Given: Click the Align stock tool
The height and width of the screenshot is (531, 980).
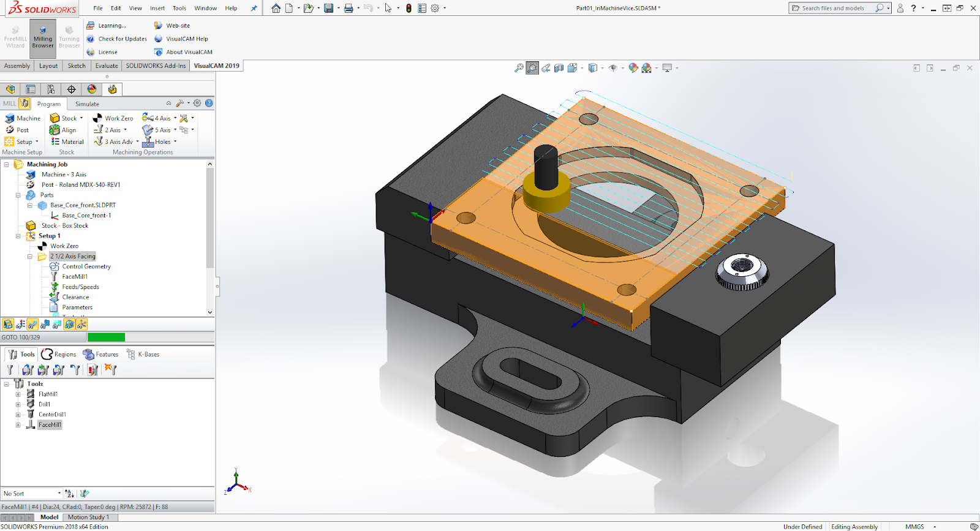Looking at the screenshot, I should (x=63, y=130).
